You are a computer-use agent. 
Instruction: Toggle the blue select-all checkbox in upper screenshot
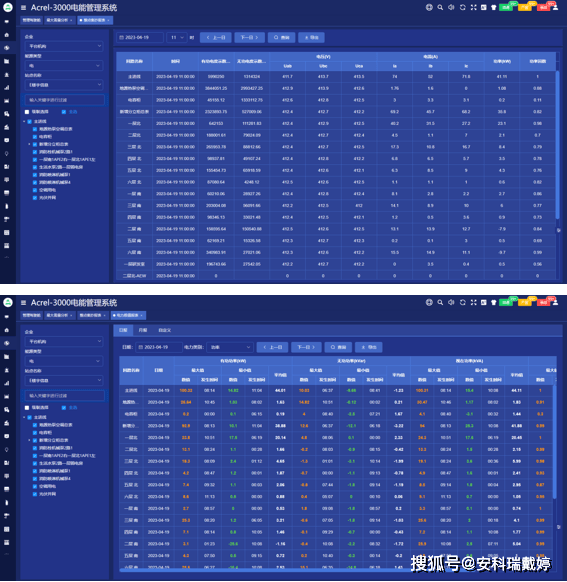64,112
